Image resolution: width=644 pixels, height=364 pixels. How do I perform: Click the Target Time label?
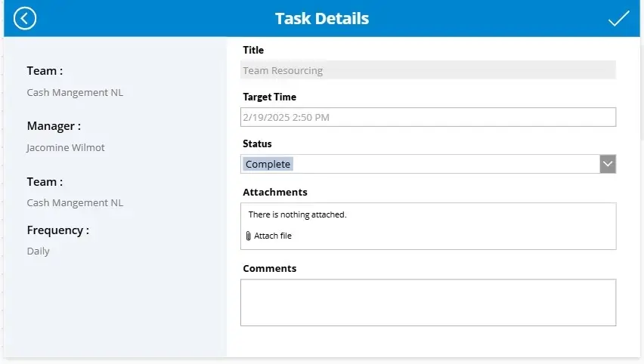coord(269,97)
